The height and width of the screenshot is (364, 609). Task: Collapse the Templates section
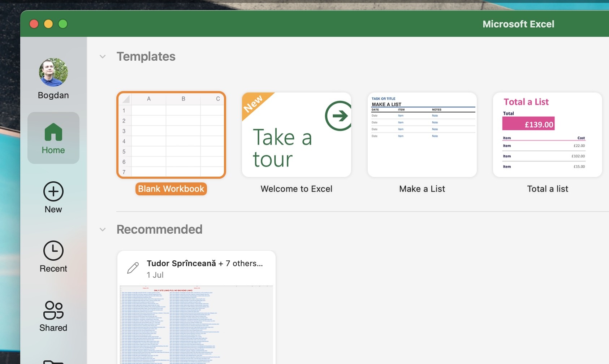click(x=103, y=57)
